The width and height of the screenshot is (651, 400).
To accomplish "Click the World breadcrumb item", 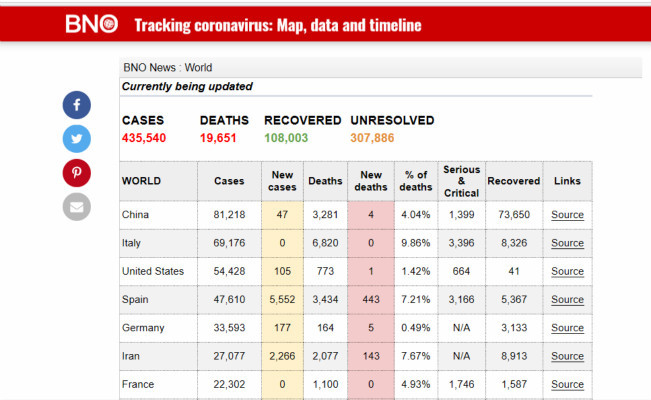I will tap(198, 67).
